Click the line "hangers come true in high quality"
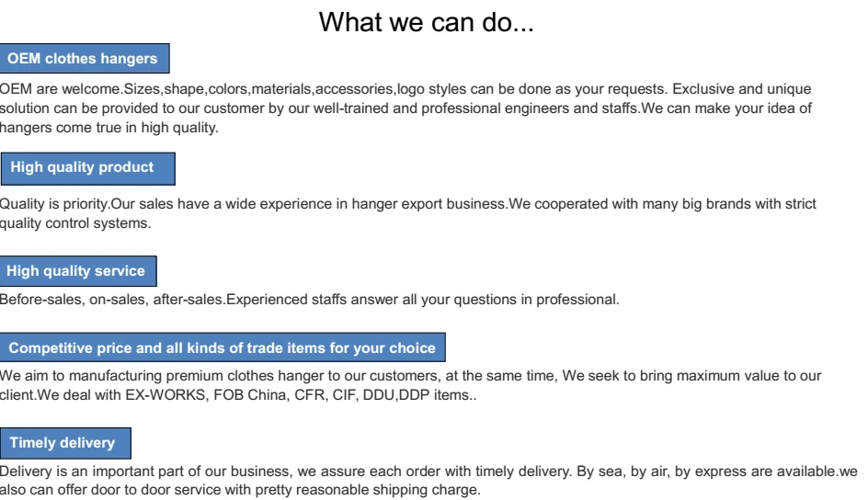Image resolution: width=868 pixels, height=500 pixels. point(108,128)
